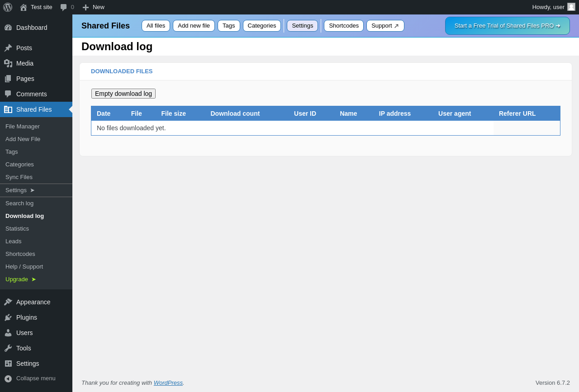The width and height of the screenshot is (579, 392).
Task: Click the Comments bubble icon in sidebar
Action: click(8, 94)
